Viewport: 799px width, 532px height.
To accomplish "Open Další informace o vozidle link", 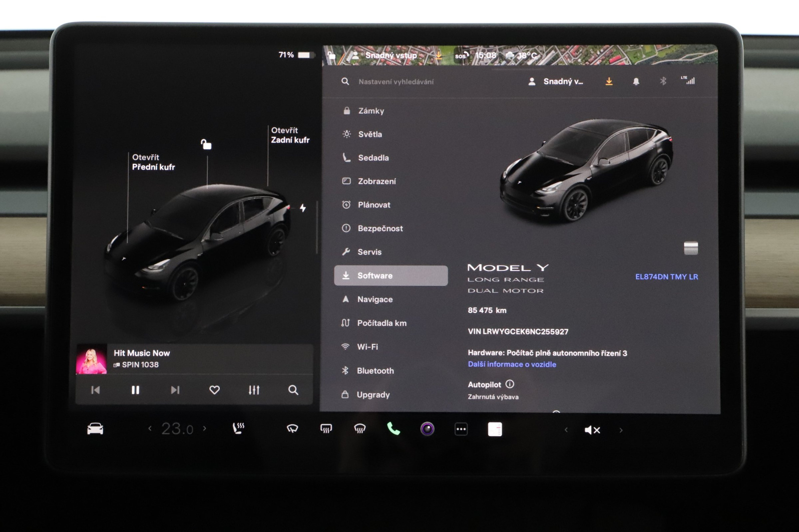I will click(x=512, y=364).
